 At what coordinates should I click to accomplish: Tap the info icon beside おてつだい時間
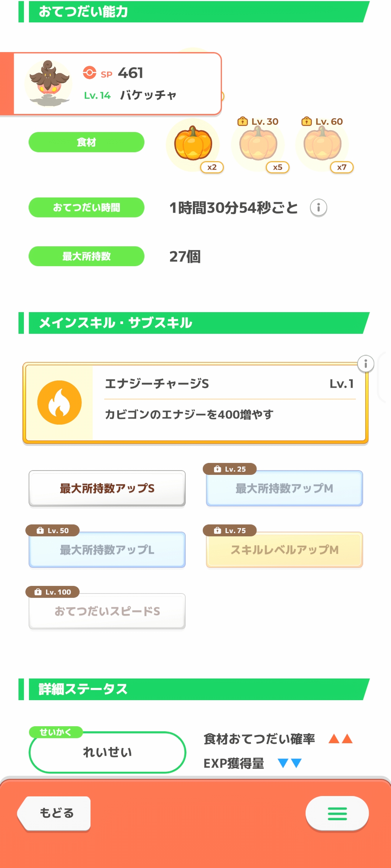pos(319,208)
